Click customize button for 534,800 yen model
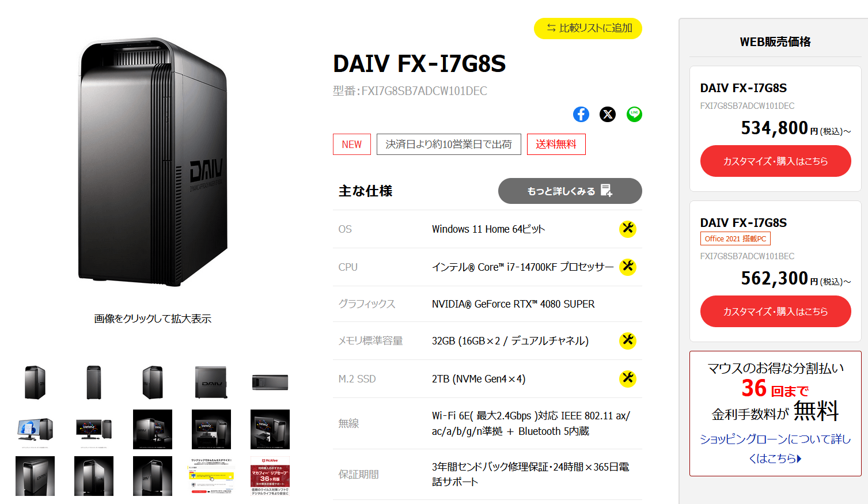868x504 pixels. (776, 161)
